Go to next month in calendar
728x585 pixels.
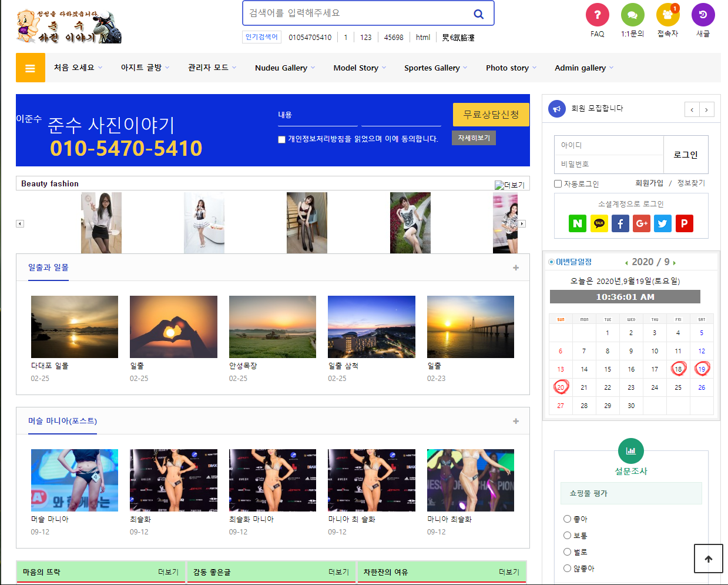(675, 263)
